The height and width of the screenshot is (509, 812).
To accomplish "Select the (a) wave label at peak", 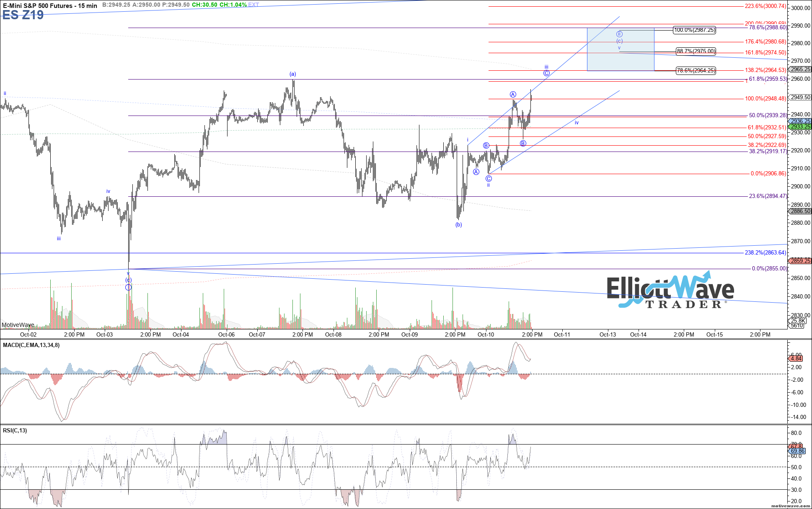I will 292,74.
